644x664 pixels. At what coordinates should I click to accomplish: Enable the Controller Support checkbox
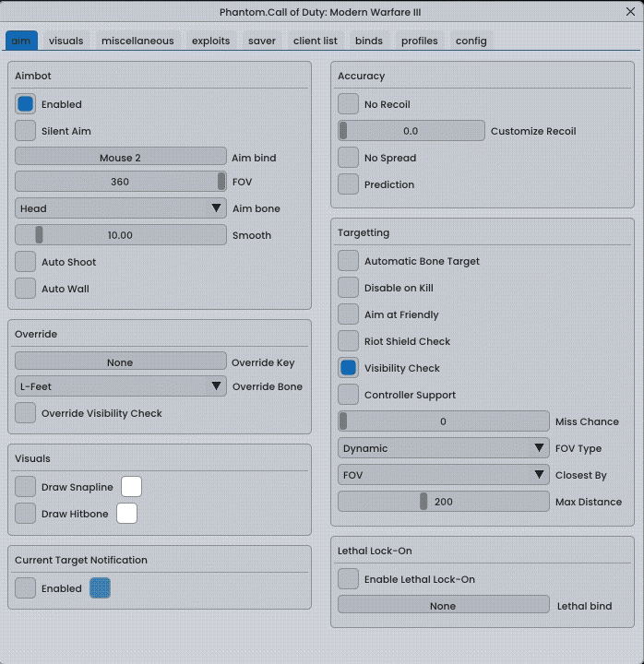(x=348, y=395)
